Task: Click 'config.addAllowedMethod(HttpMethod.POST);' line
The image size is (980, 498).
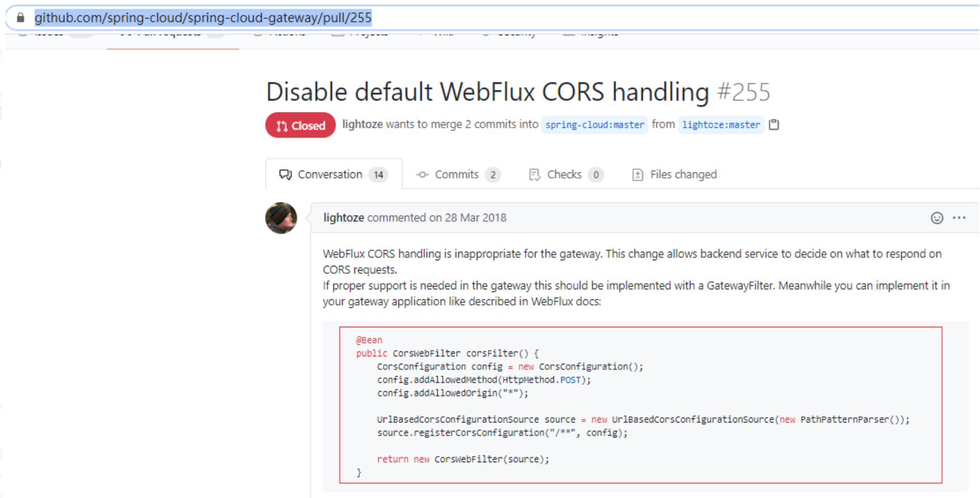Action: tap(484, 380)
